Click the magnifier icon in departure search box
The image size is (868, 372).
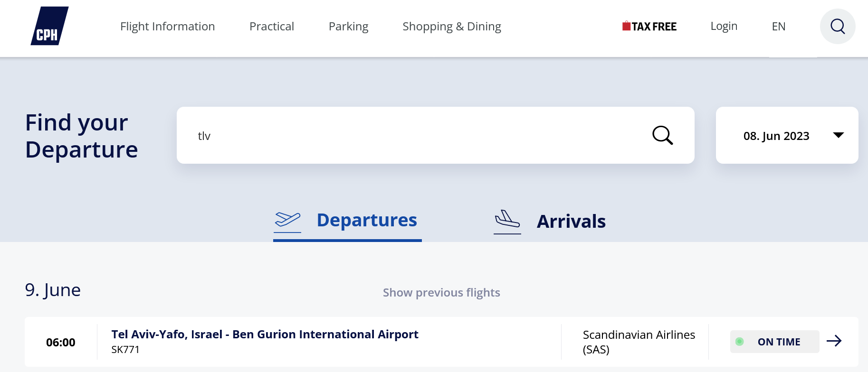click(x=662, y=135)
